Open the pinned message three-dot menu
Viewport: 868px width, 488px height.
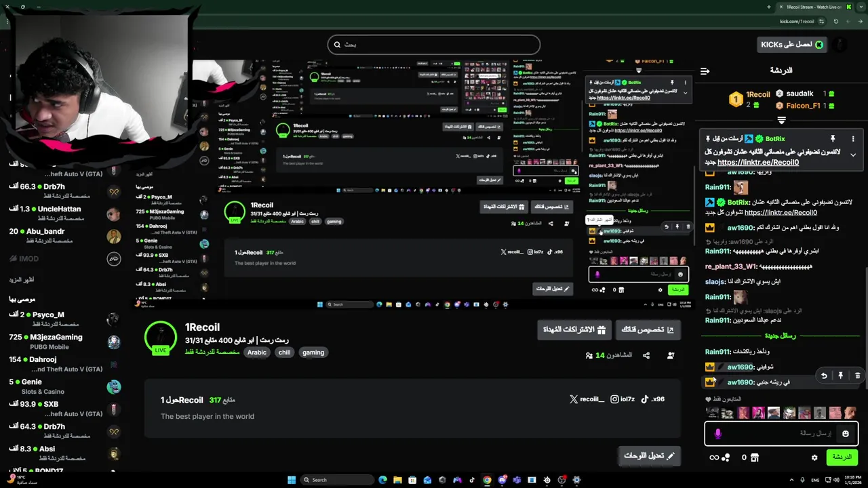[853, 138]
